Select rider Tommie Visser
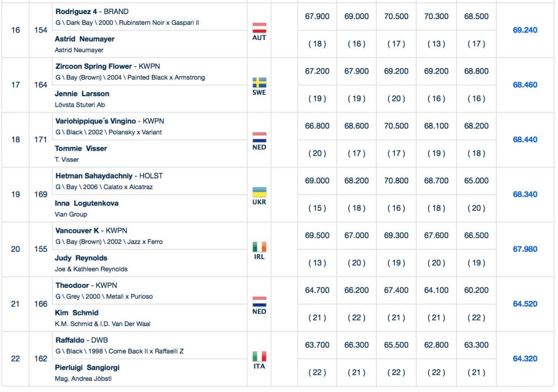558x392 pixels. 81,149
